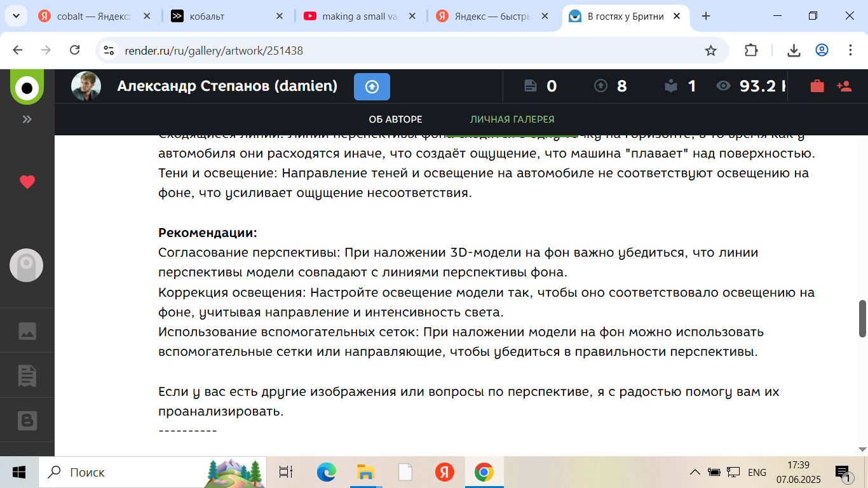Open the blog icon in sidebar

(27, 421)
